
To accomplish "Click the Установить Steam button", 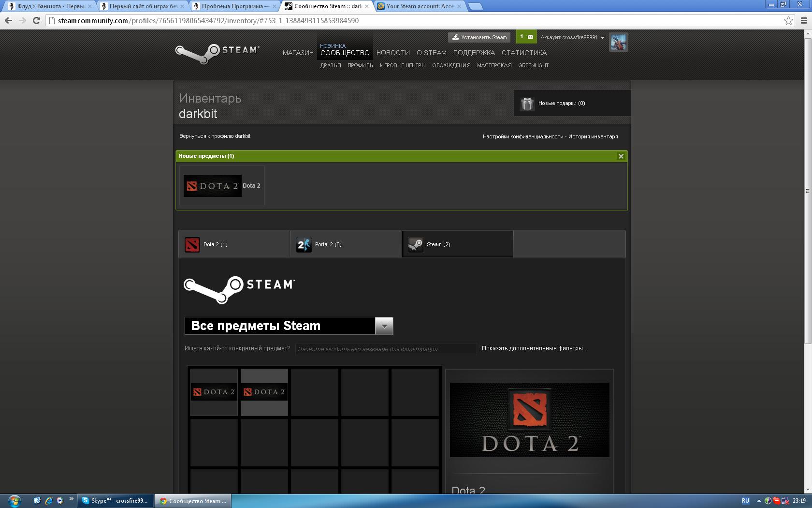I will point(480,37).
